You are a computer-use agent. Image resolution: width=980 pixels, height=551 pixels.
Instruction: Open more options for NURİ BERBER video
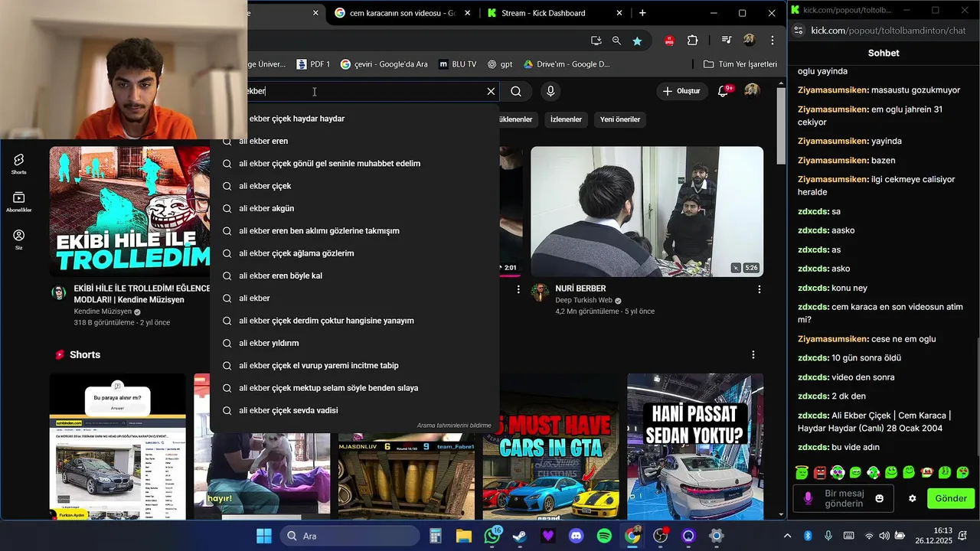(759, 289)
